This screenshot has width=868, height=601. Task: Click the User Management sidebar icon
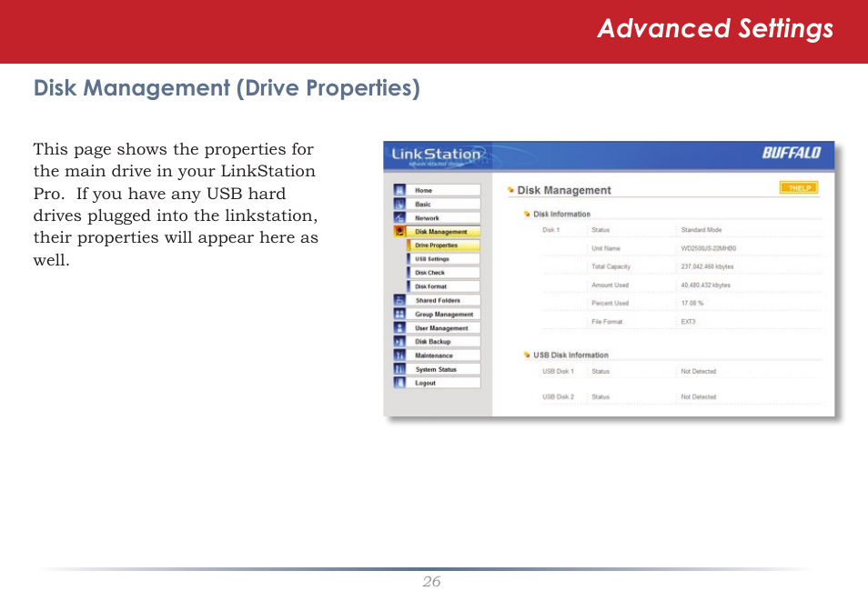click(x=399, y=327)
